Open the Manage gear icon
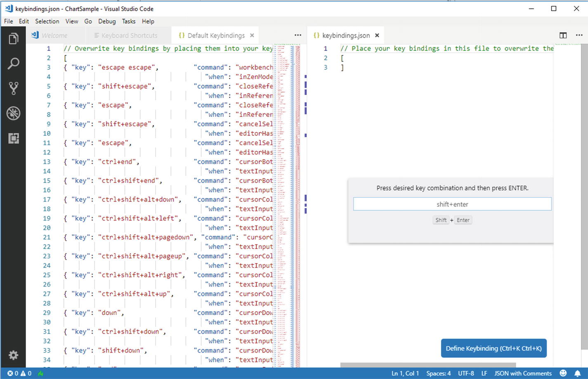Viewport: 588px width, 379px height. (13, 355)
